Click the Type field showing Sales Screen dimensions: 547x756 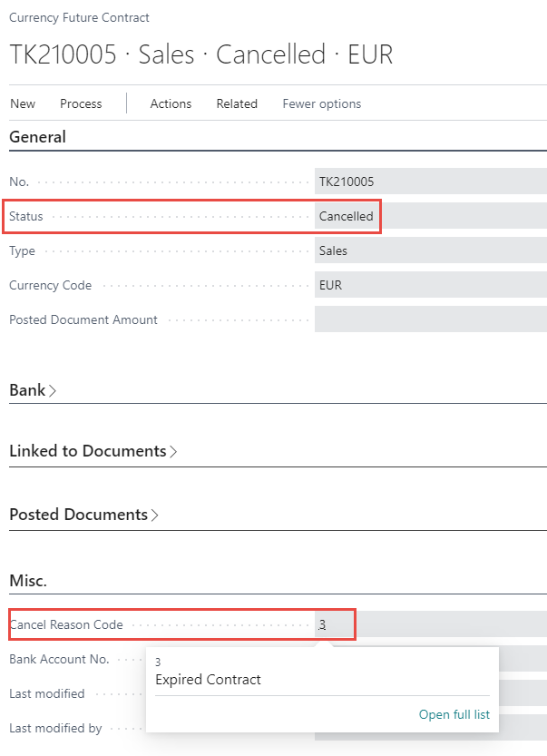430,250
